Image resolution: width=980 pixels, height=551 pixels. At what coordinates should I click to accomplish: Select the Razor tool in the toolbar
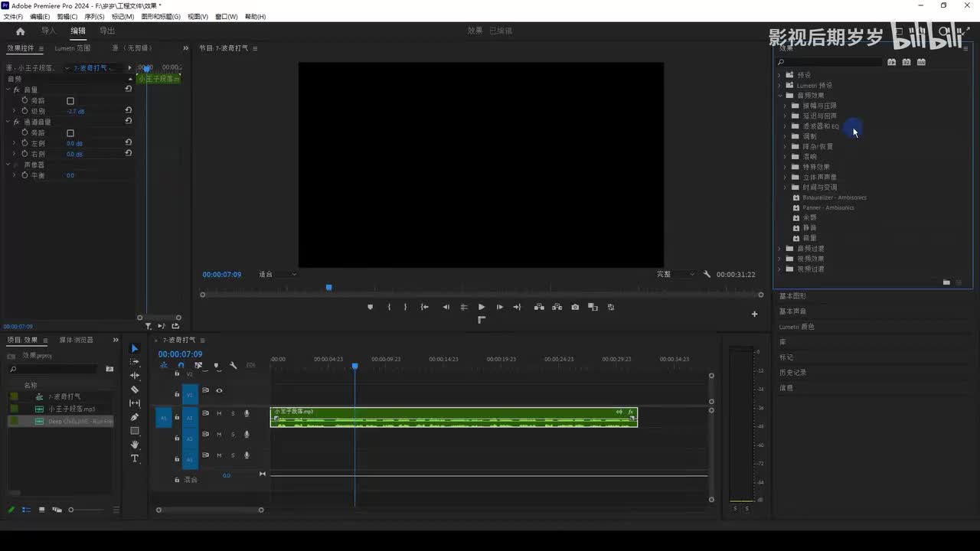[x=135, y=390]
